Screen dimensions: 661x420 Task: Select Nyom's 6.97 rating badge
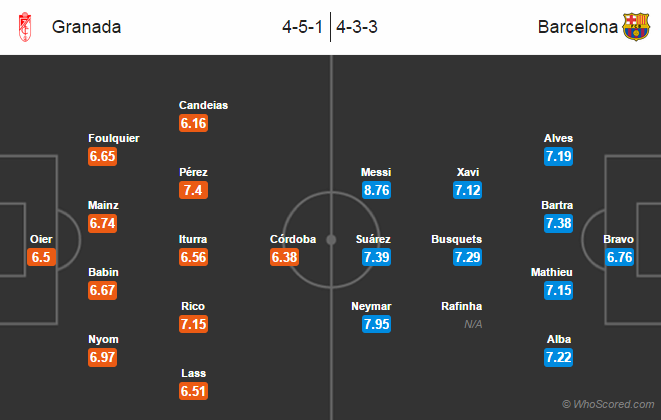103,358
